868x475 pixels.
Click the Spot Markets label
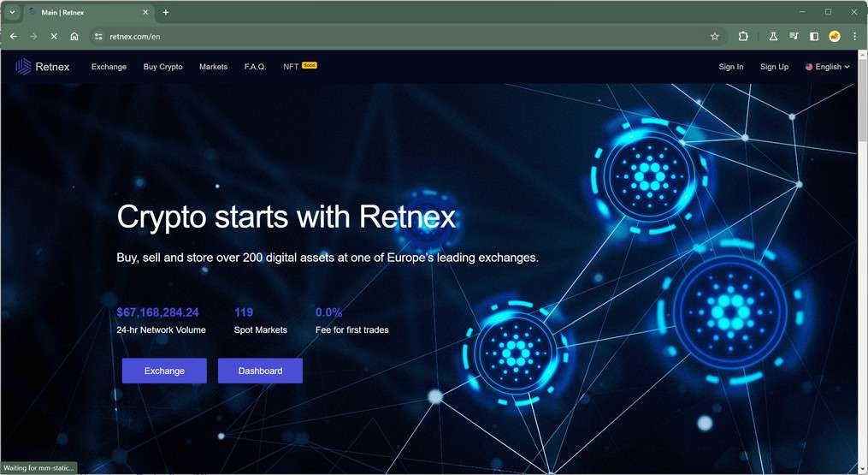261,330
